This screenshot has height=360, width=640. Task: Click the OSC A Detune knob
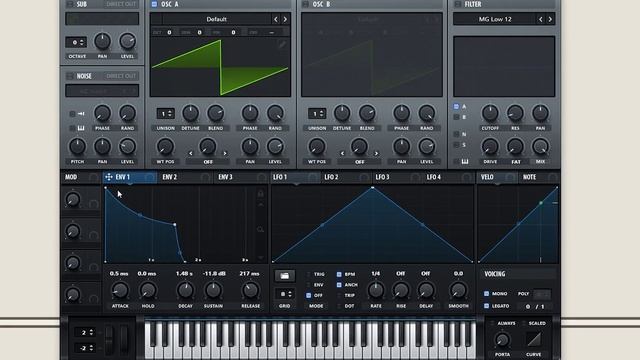[190, 113]
